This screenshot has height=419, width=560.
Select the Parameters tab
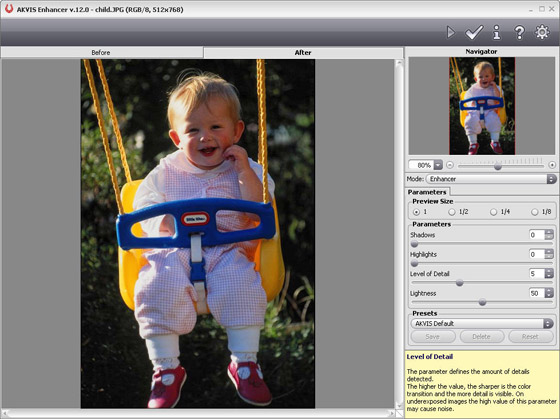427,192
